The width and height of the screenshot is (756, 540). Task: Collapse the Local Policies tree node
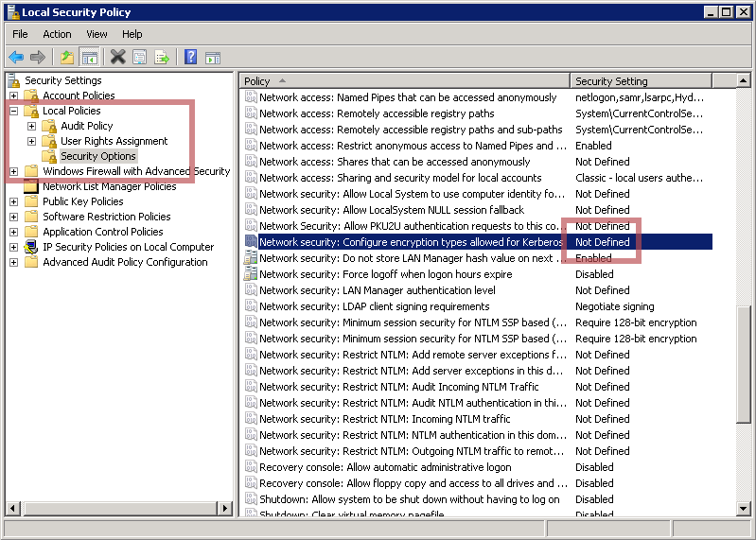coord(13,111)
